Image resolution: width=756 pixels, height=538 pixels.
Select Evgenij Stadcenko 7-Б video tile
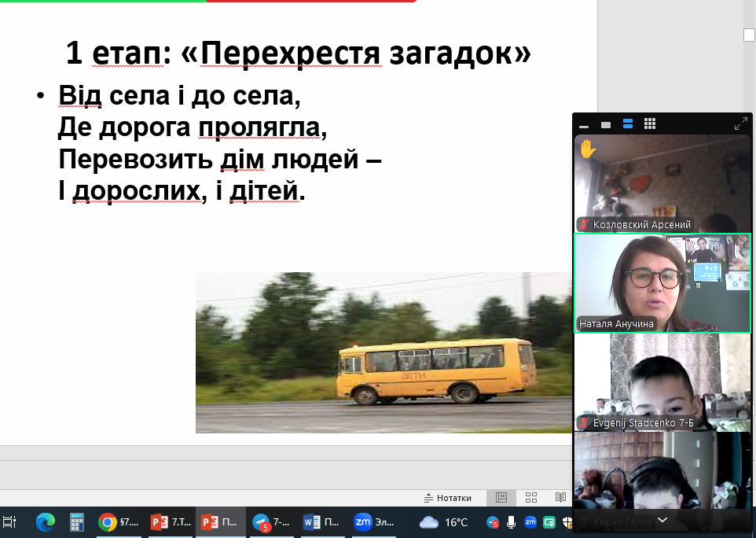pyautogui.click(x=662, y=382)
